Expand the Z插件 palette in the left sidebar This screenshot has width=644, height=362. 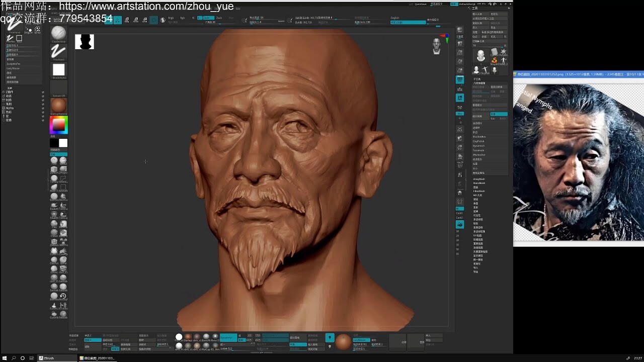(x=10, y=92)
